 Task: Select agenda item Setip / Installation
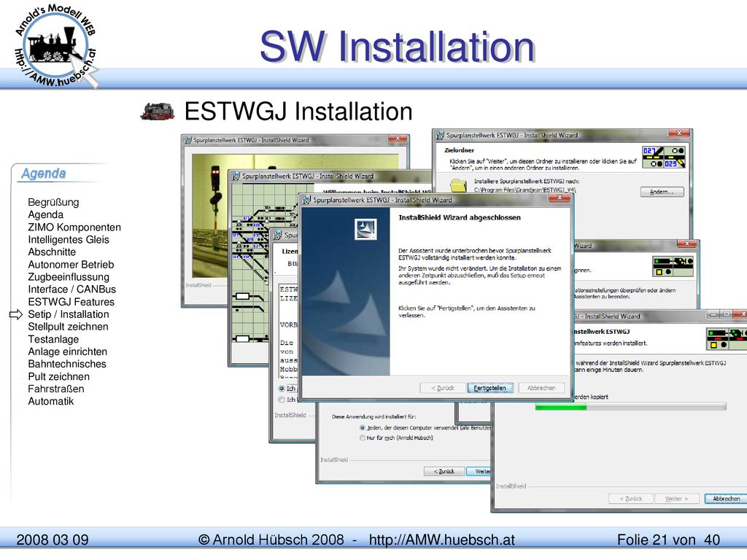point(69,314)
